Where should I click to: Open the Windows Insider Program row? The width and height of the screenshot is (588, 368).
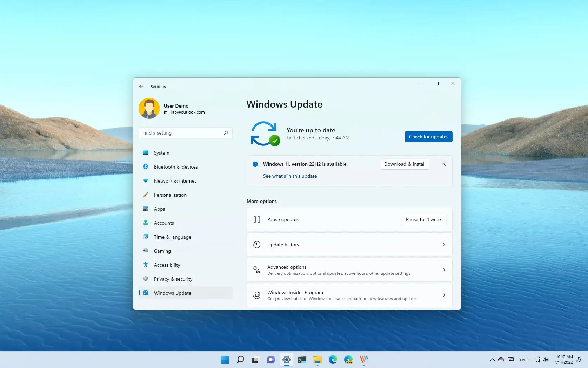[x=349, y=295]
